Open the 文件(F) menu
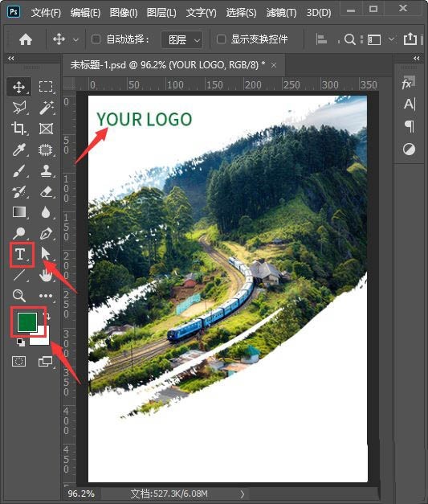The height and width of the screenshot is (504, 428). pyautogui.click(x=46, y=13)
